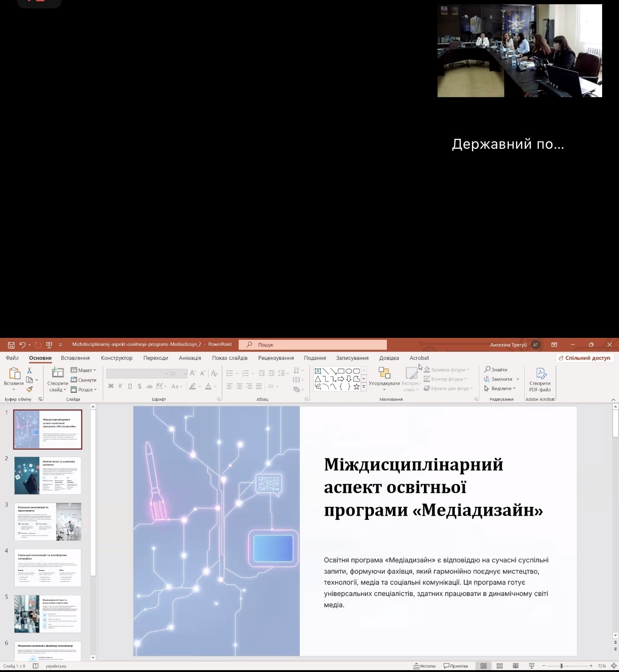Start slideshow from the status bar icon
The height and width of the screenshot is (672, 619).
531,666
